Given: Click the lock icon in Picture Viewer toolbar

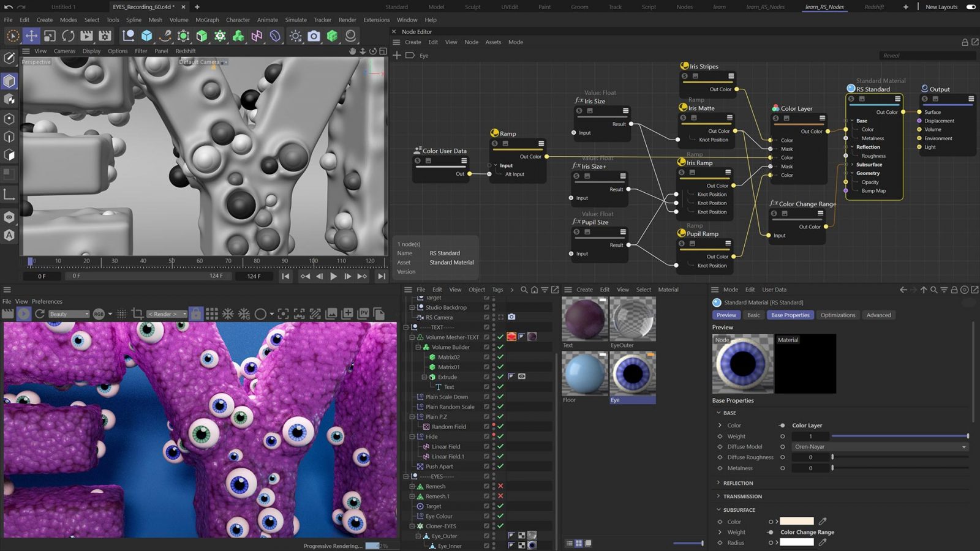Looking at the screenshot, I should click(197, 314).
